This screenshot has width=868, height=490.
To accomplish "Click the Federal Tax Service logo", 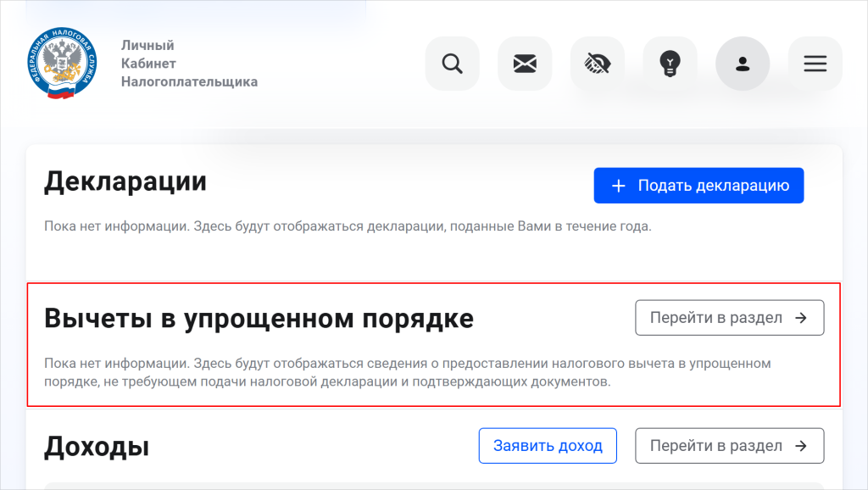I will [61, 64].
